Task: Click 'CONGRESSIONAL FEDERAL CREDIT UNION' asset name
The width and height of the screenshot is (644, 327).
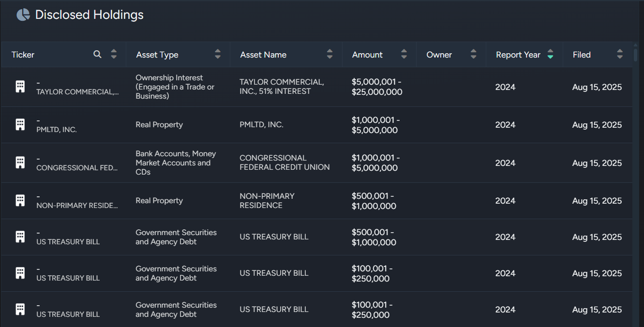Action: coord(285,163)
